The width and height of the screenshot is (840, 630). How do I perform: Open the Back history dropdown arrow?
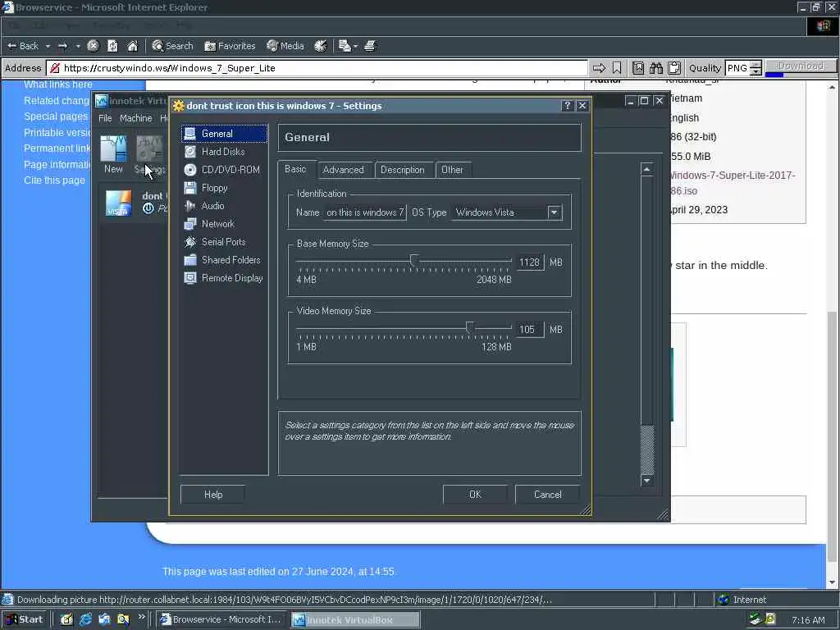coord(48,46)
